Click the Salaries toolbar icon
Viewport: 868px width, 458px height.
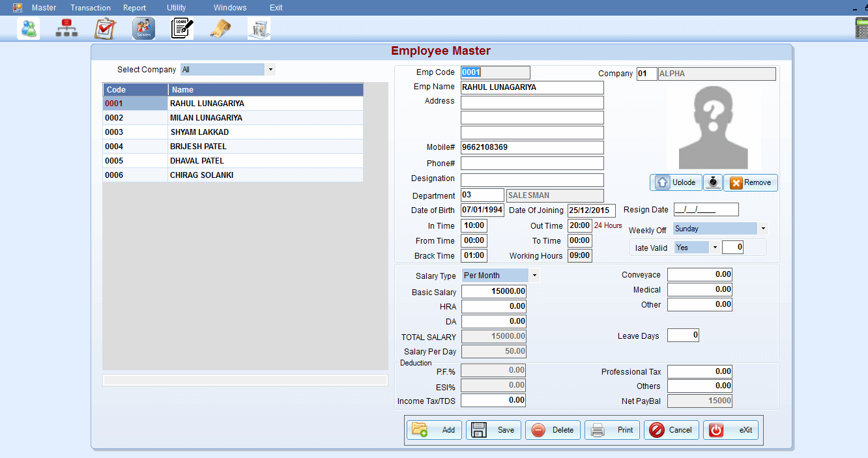[143, 28]
